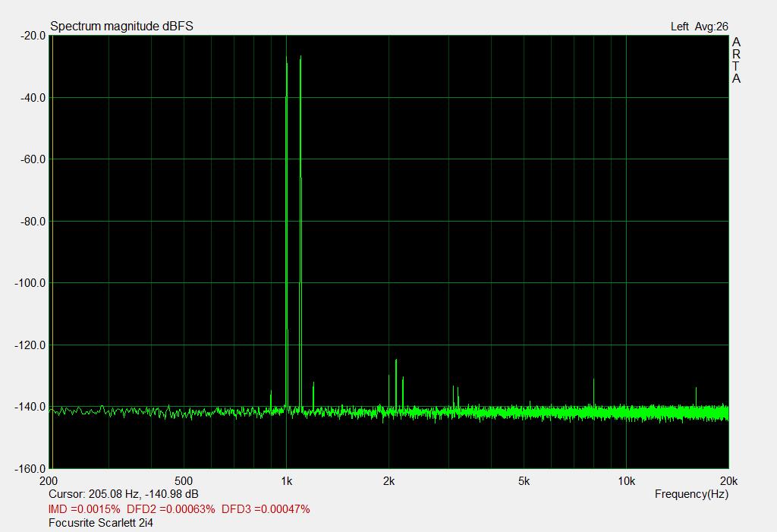Click the DFD3 =0.00047% readout
Image resolution: width=777 pixels, height=532 pixels.
[x=266, y=509]
